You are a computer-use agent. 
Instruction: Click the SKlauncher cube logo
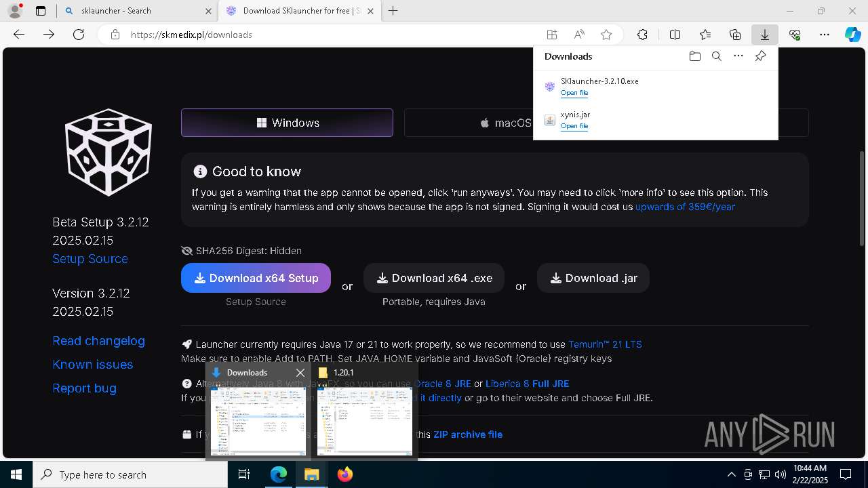tap(108, 152)
